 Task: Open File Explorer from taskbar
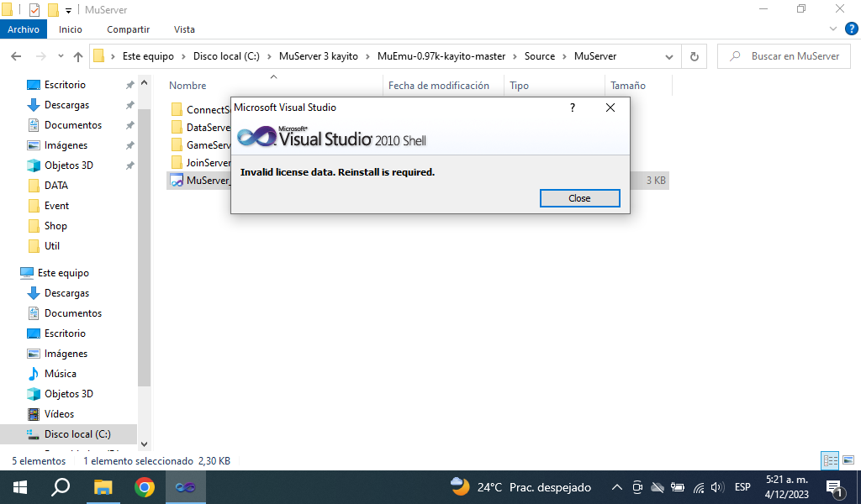click(x=103, y=487)
